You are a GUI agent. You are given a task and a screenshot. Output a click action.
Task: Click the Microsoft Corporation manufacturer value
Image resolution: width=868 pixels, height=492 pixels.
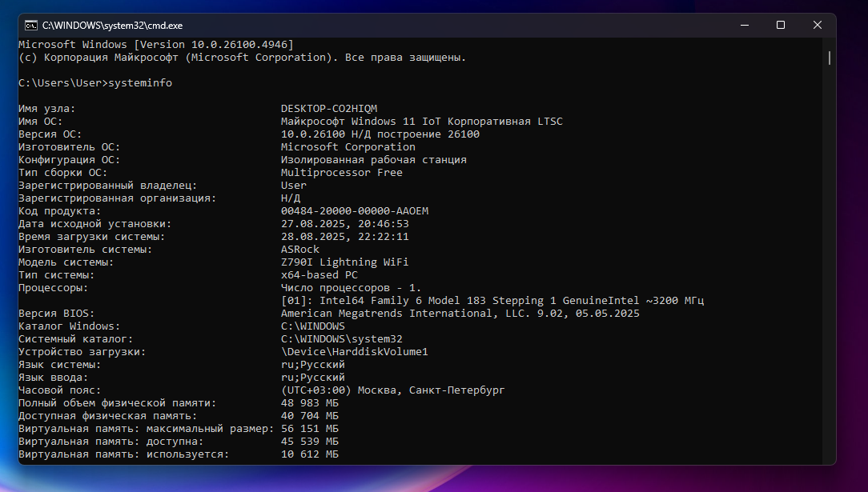click(x=348, y=146)
